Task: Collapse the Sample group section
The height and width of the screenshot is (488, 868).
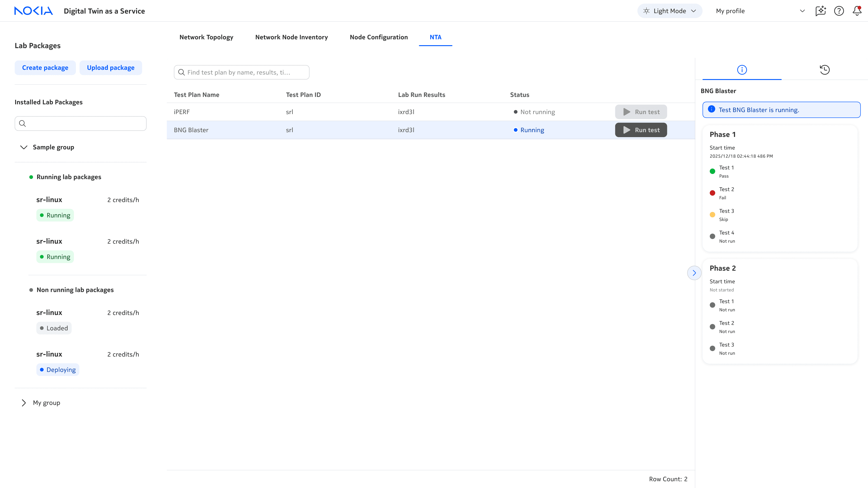Action: (x=24, y=147)
